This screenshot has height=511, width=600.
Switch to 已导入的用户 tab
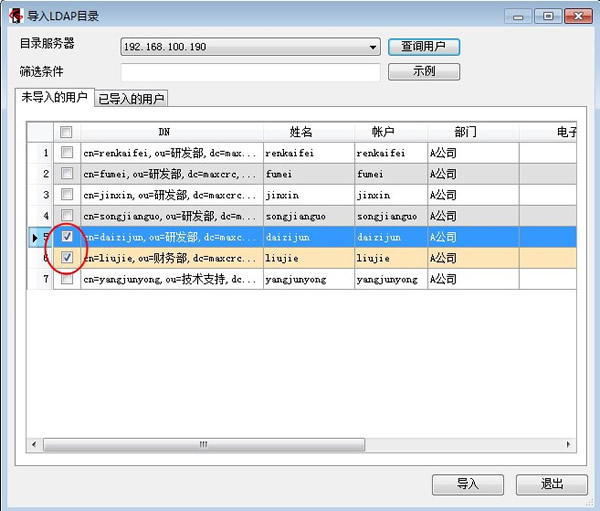pyautogui.click(x=131, y=98)
